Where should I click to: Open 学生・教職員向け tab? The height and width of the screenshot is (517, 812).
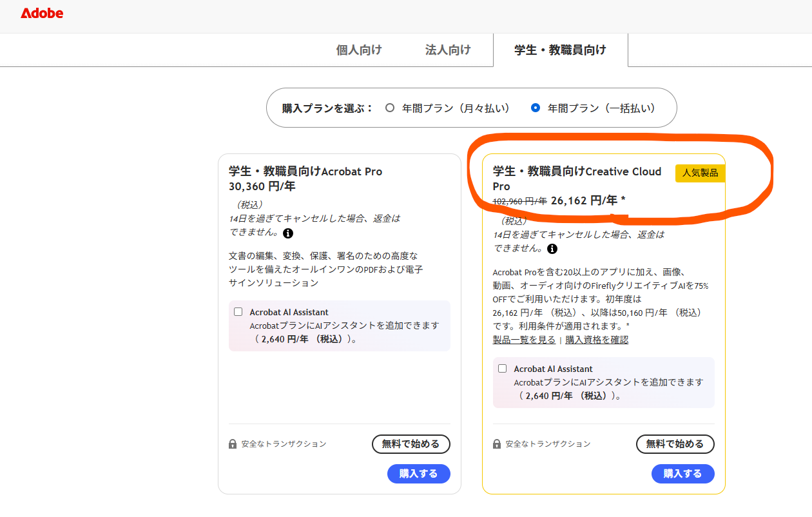point(560,50)
